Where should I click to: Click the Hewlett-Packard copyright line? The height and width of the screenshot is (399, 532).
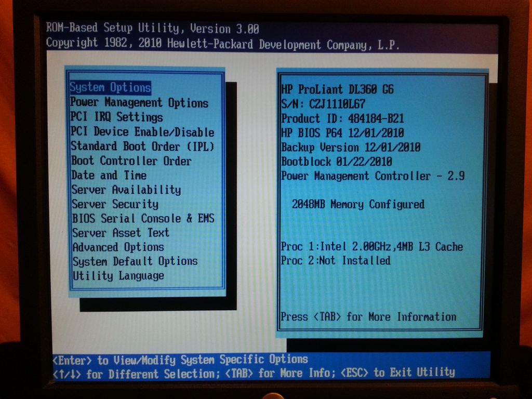click(222, 44)
